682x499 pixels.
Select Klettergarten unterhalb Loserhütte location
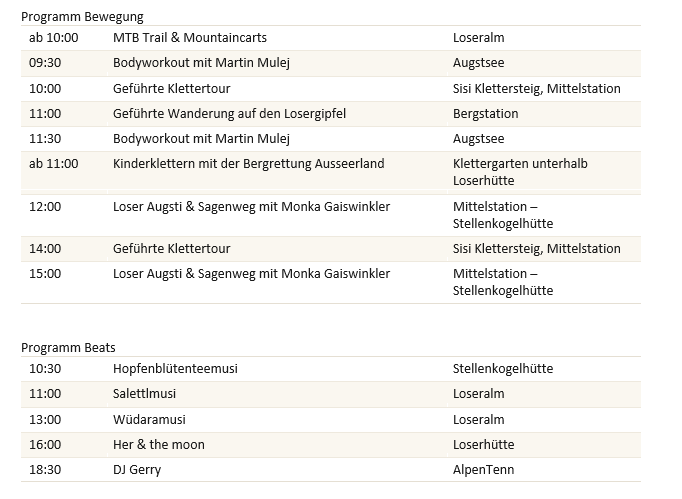click(x=520, y=172)
